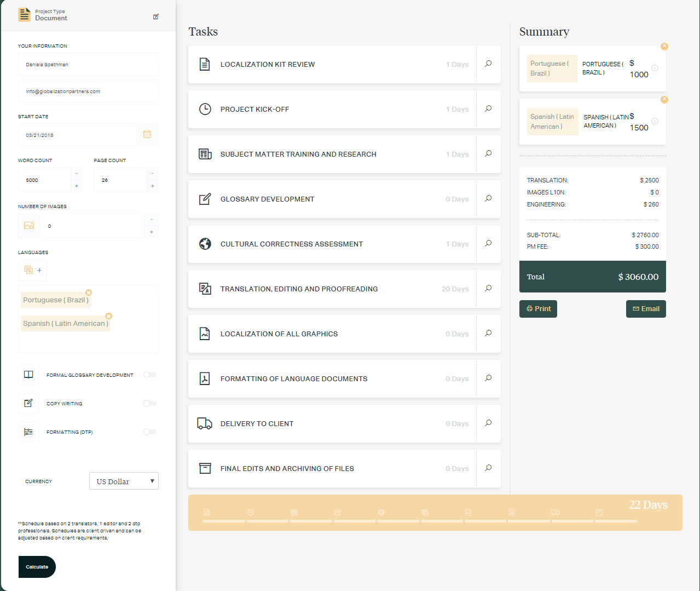The image size is (700, 591).
Task: Click magnifier for Delivery to Client task
Action: (488, 423)
